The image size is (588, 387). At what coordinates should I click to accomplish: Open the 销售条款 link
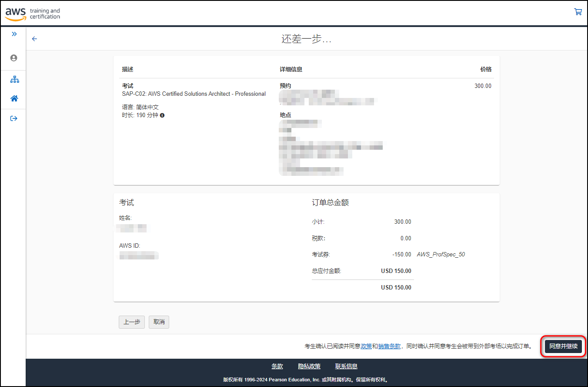point(389,347)
